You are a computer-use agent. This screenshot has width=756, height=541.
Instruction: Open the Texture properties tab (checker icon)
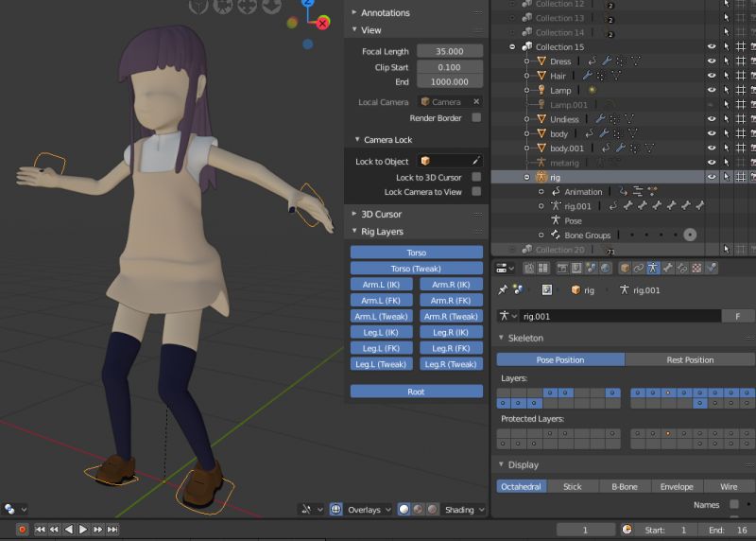click(x=696, y=268)
